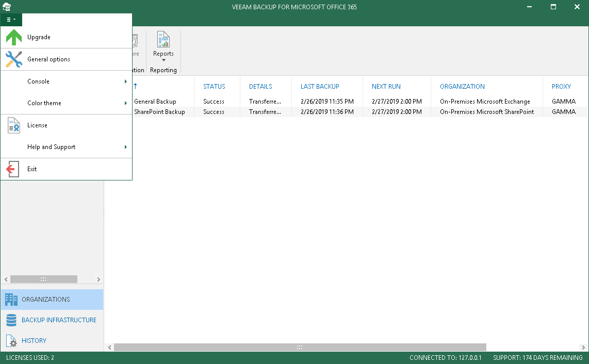Click On-Premises Microsoft Exchange cell
The width and height of the screenshot is (589, 364).
pyautogui.click(x=485, y=102)
